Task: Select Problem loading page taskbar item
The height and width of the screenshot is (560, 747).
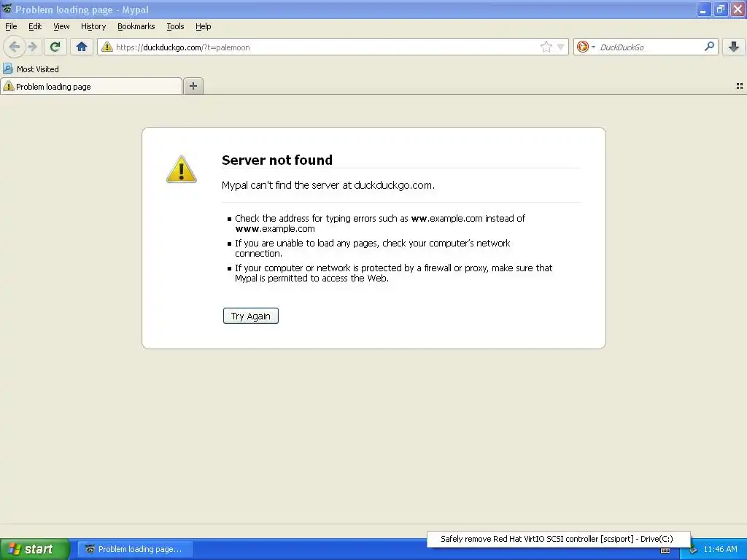Action: pos(136,549)
